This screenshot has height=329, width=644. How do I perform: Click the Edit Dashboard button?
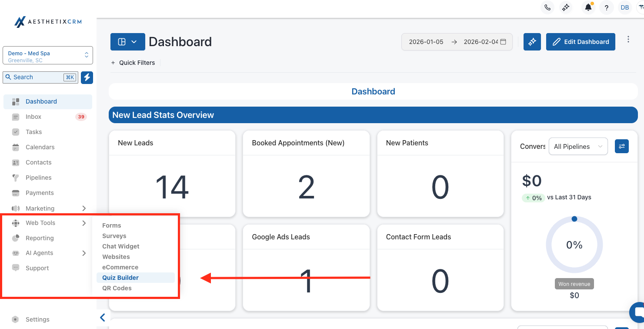(x=581, y=42)
